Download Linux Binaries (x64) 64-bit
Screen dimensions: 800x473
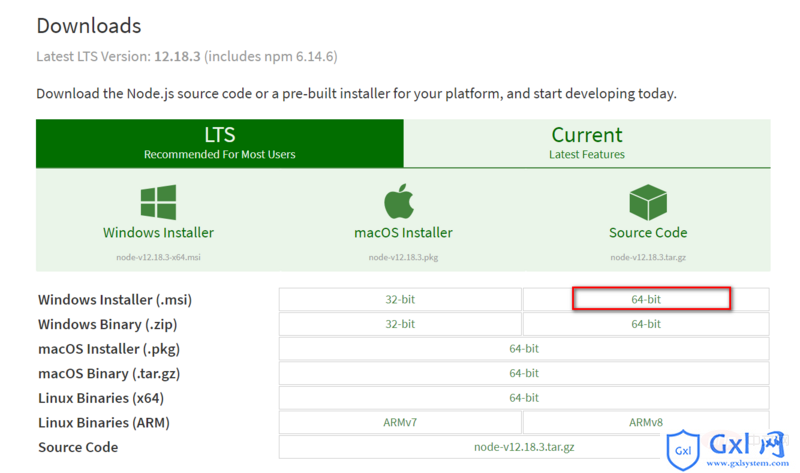click(524, 397)
